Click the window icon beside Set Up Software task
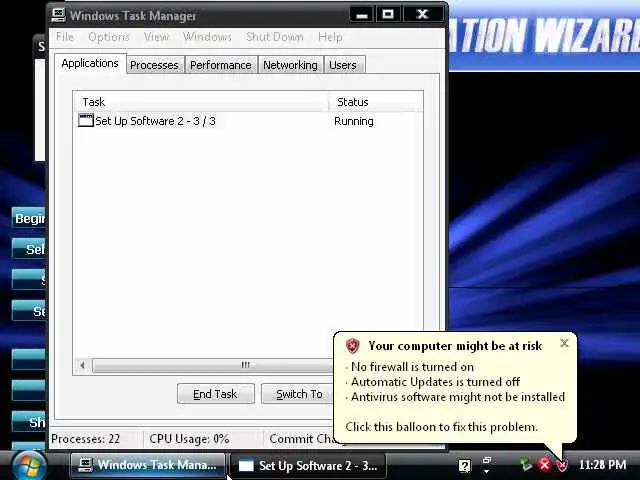 click(x=86, y=120)
